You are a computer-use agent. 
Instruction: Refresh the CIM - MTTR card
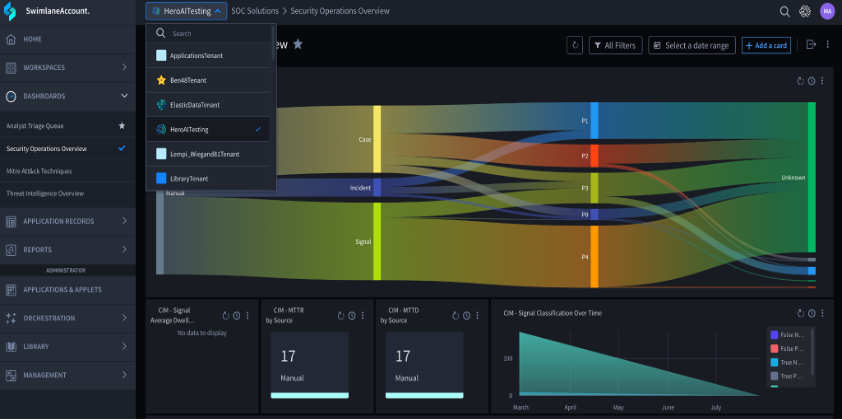(340, 316)
